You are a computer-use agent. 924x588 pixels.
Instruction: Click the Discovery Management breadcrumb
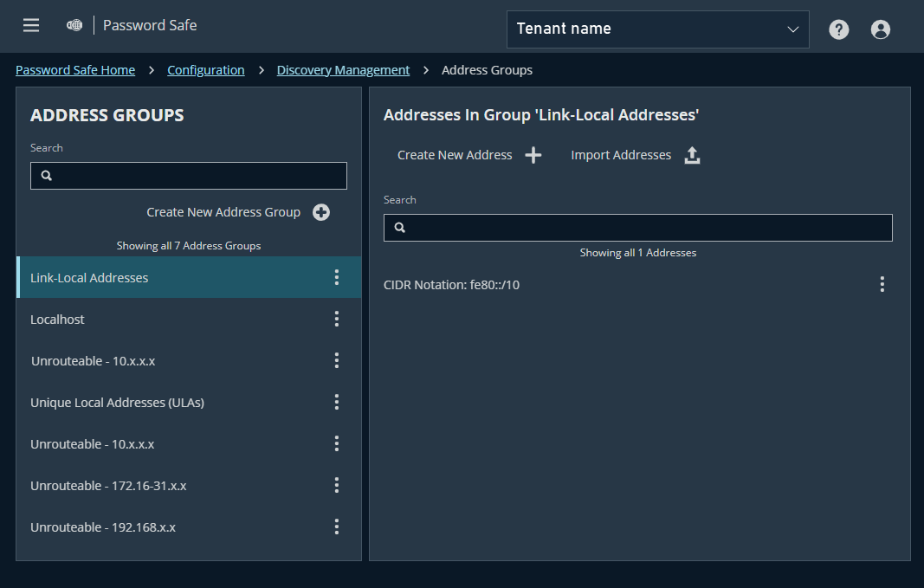[343, 69]
